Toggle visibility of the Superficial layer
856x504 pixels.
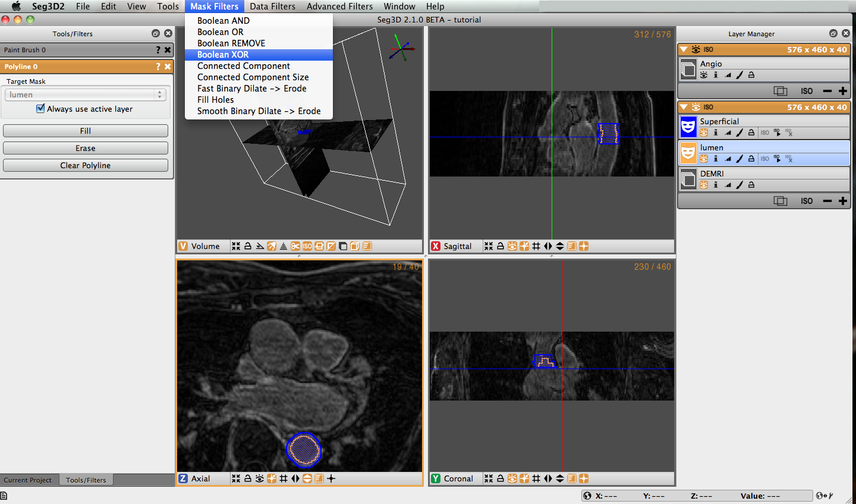tap(704, 133)
